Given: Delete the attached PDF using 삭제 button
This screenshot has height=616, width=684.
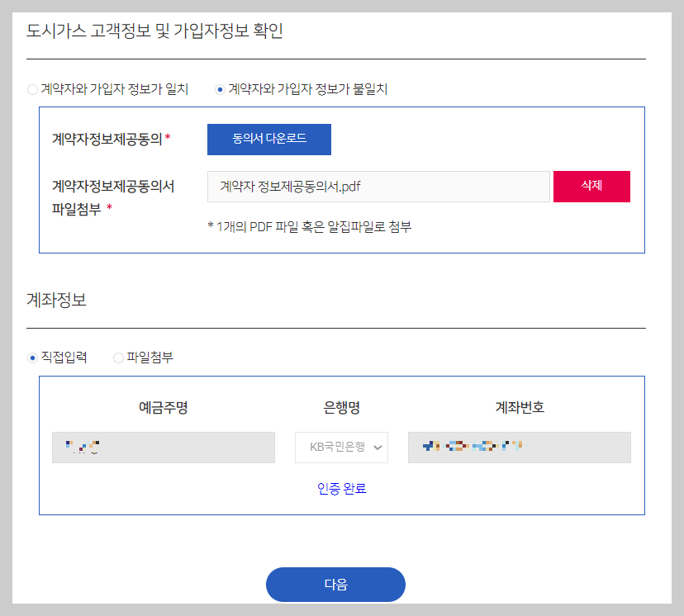Looking at the screenshot, I should tap(591, 187).
